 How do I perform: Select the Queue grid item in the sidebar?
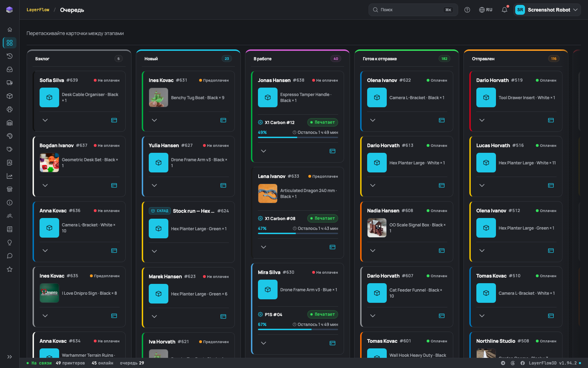pos(10,43)
